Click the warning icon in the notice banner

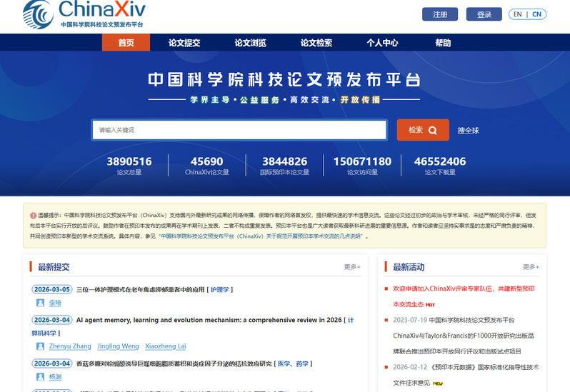pos(33,214)
